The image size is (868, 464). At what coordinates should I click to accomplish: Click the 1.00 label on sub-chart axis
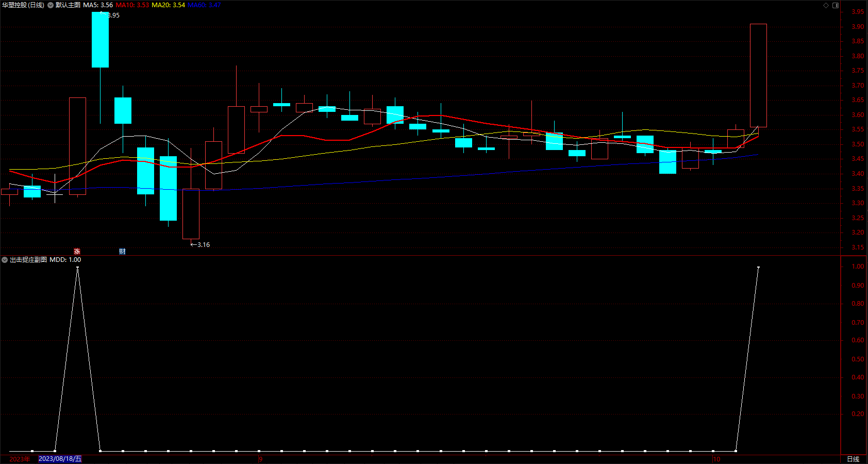[858, 267]
